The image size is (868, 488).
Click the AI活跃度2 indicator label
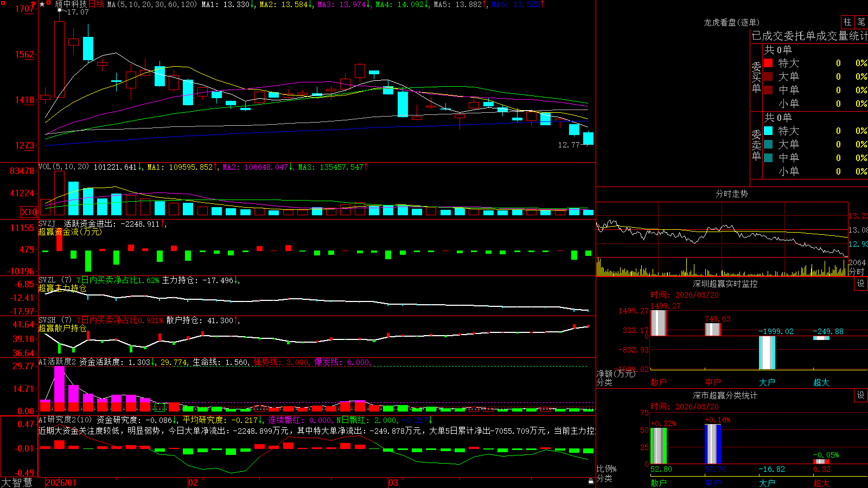(58, 362)
